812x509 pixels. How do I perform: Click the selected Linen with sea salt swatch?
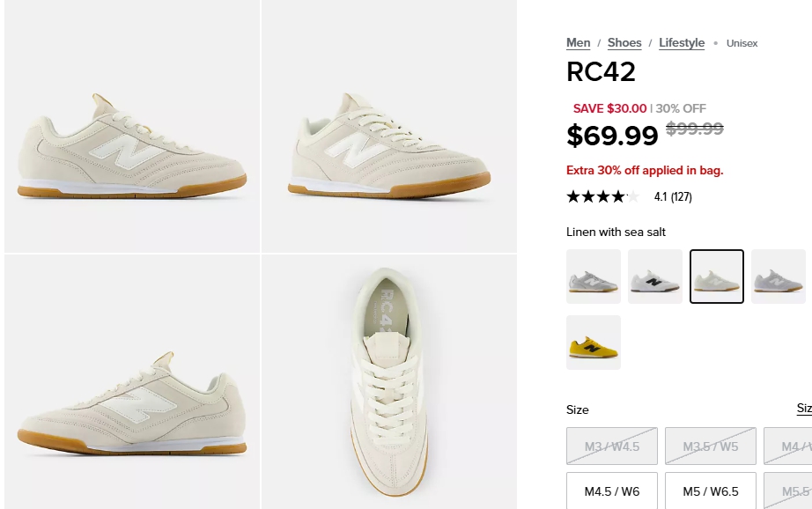click(x=717, y=277)
